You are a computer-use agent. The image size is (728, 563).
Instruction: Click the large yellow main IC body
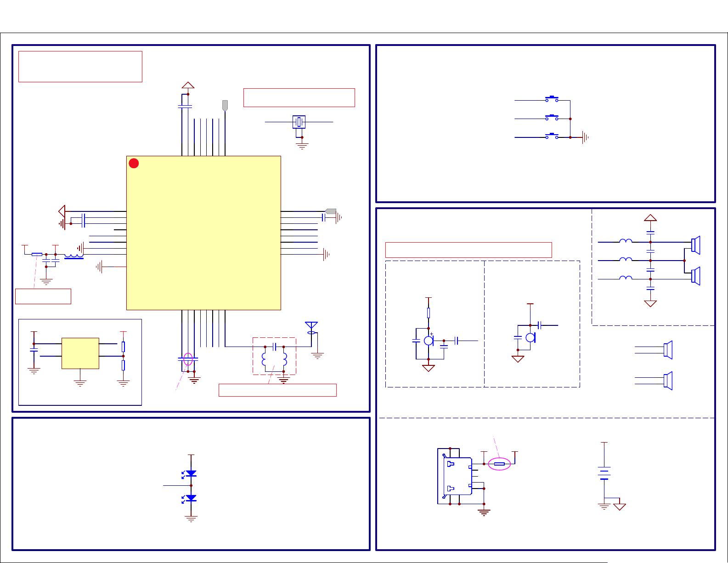(203, 233)
